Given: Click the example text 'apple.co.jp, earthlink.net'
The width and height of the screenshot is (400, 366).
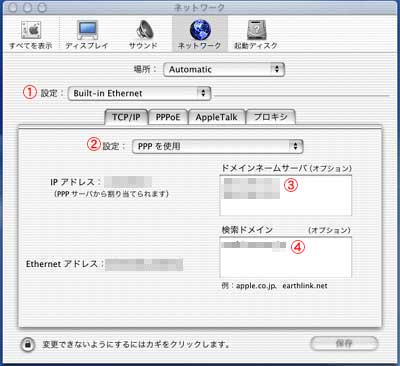Looking at the screenshot, I should 282,286.
